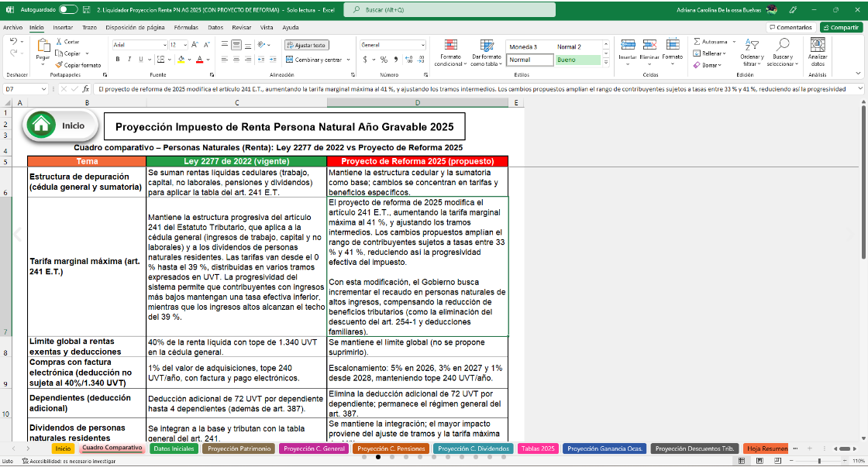The height and width of the screenshot is (474, 868).
Task: Toggle bold formatting
Action: coord(118,60)
